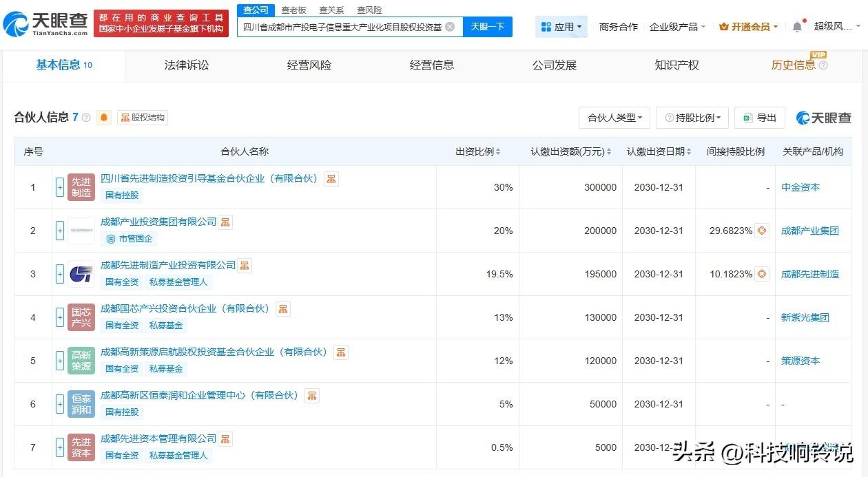Open the 合伙人类型 dropdown filter
The height and width of the screenshot is (477, 868).
(x=614, y=118)
